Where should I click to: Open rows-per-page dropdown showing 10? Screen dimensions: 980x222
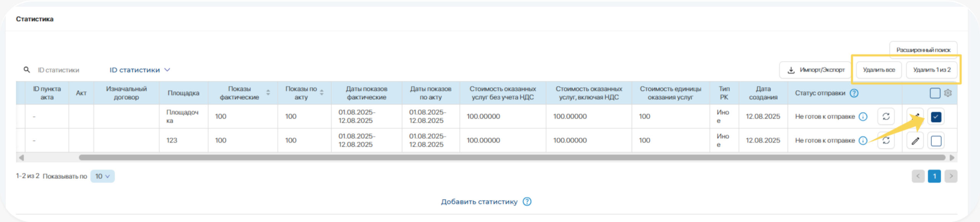[x=102, y=176]
